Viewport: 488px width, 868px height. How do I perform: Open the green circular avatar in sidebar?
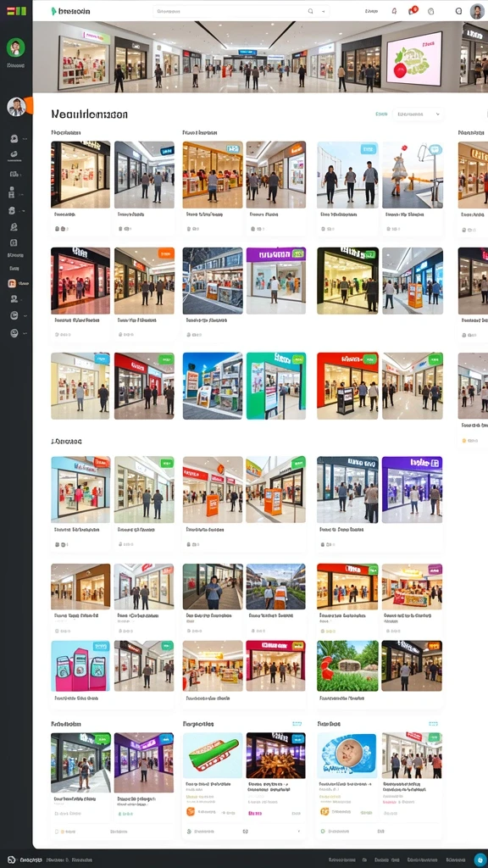click(15, 47)
